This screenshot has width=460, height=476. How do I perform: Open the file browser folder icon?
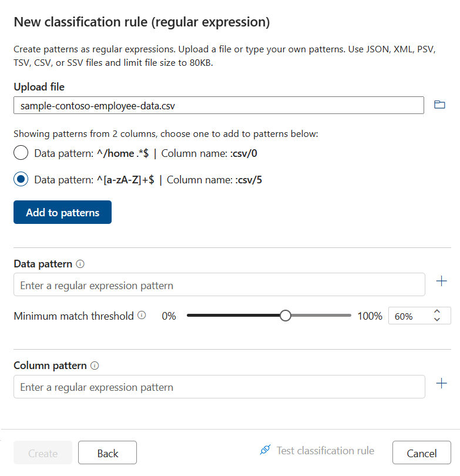coord(439,105)
